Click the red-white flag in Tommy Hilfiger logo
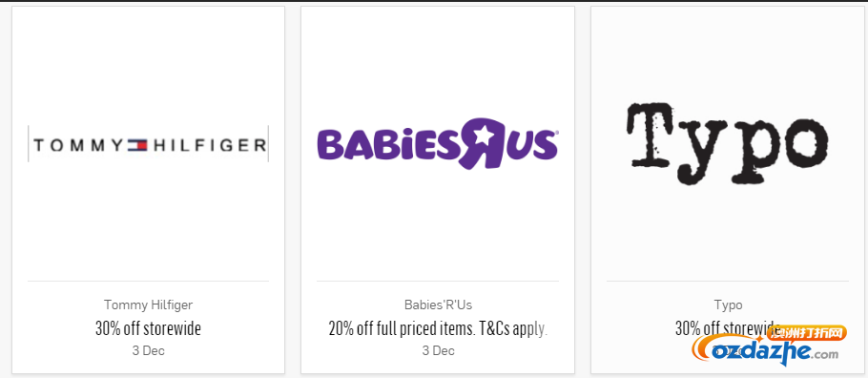868x378 pixels. pos(138,145)
